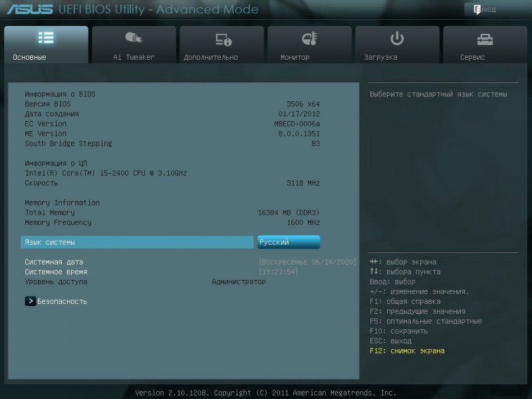Open the Дополнительно tab label
Image resolution: width=532 pixels, height=399 pixels.
[x=211, y=57]
